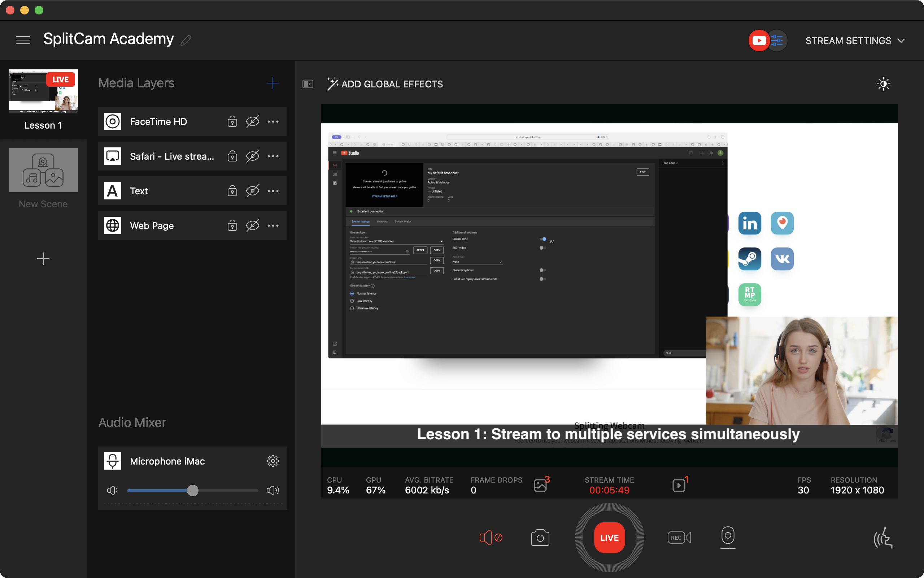Open the recordings icon with badge 1
Viewport: 924px width, 578px height.
pyautogui.click(x=679, y=485)
